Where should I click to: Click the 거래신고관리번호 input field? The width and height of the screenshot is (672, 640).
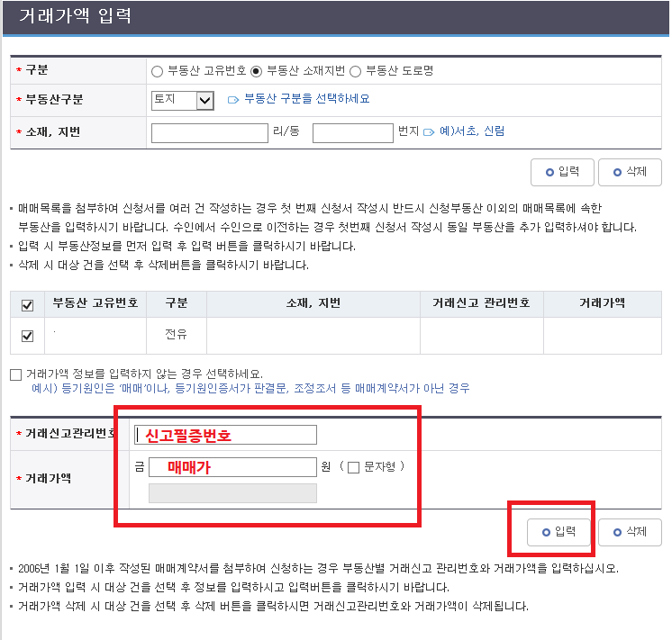(x=225, y=435)
